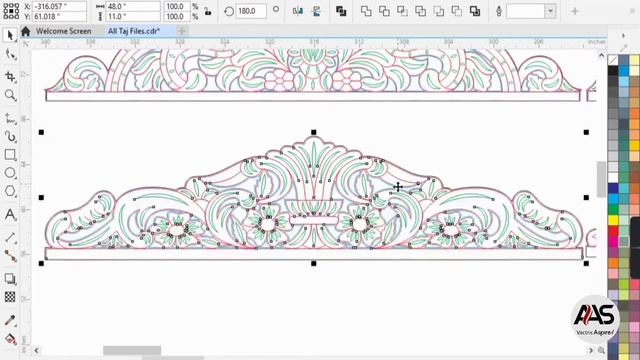Image resolution: width=640 pixels, height=360 pixels.
Task: Click the Simplify shaping button
Action: pos(420,11)
